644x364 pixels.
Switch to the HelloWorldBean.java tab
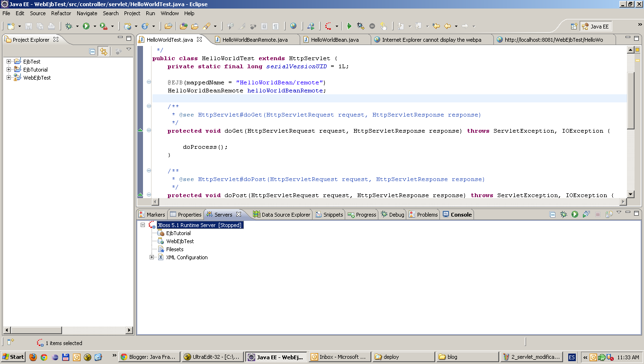pyautogui.click(x=336, y=40)
